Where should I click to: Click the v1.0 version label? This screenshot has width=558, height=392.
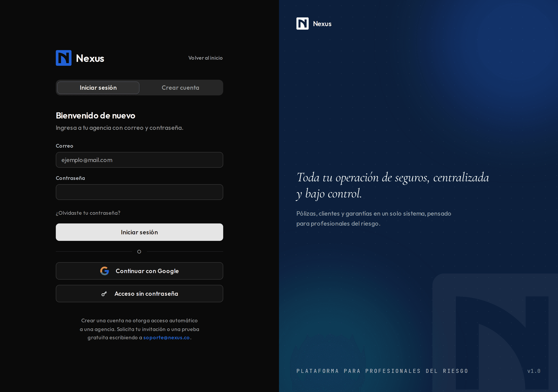[534, 371]
